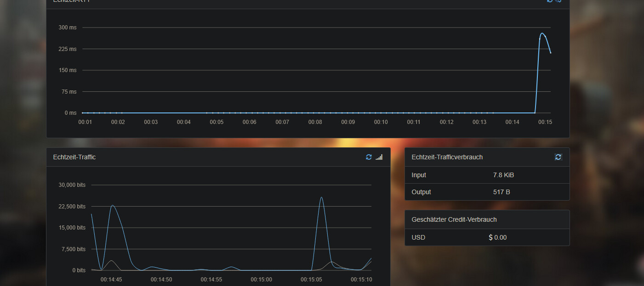Click the refresh icon in Echtzeit-Traffic panel
The width and height of the screenshot is (644, 286).
pos(369,157)
